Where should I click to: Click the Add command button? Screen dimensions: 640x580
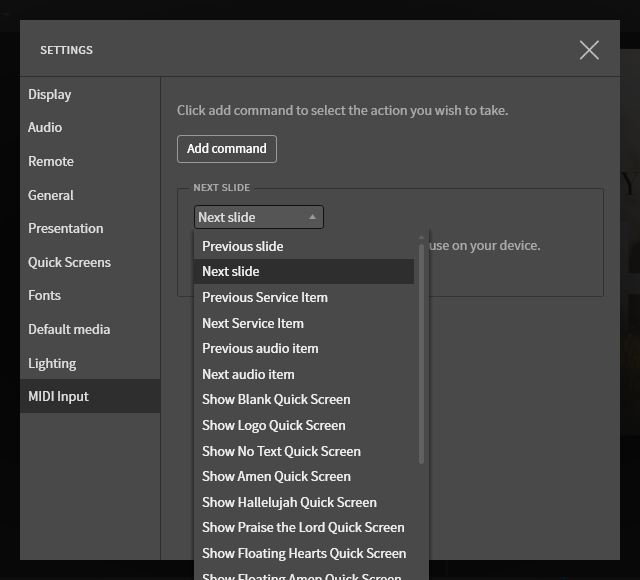pyautogui.click(x=227, y=149)
